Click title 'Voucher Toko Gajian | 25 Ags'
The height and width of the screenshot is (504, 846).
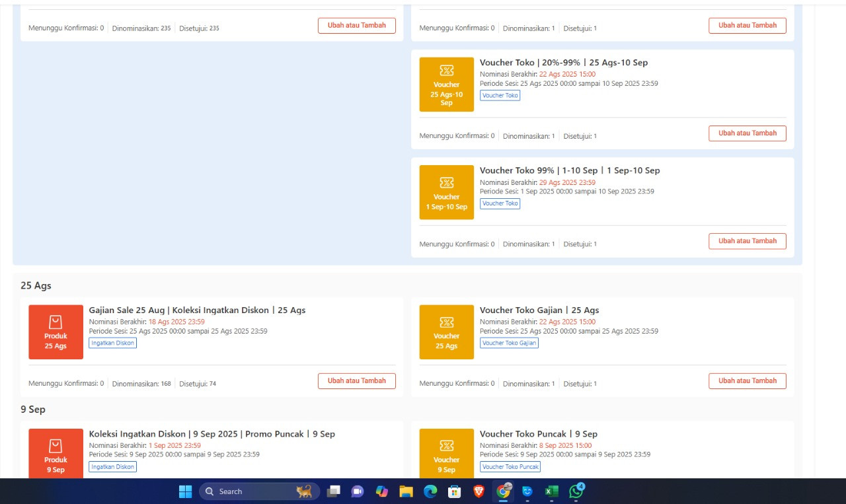(x=539, y=310)
